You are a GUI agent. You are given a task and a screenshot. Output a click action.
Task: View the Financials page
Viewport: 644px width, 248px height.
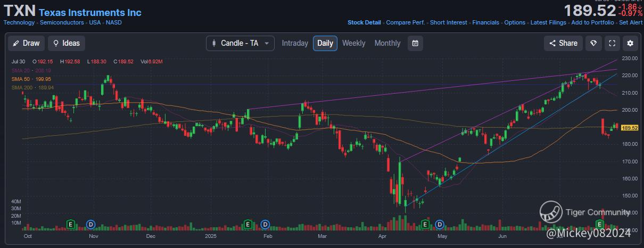pos(486,22)
